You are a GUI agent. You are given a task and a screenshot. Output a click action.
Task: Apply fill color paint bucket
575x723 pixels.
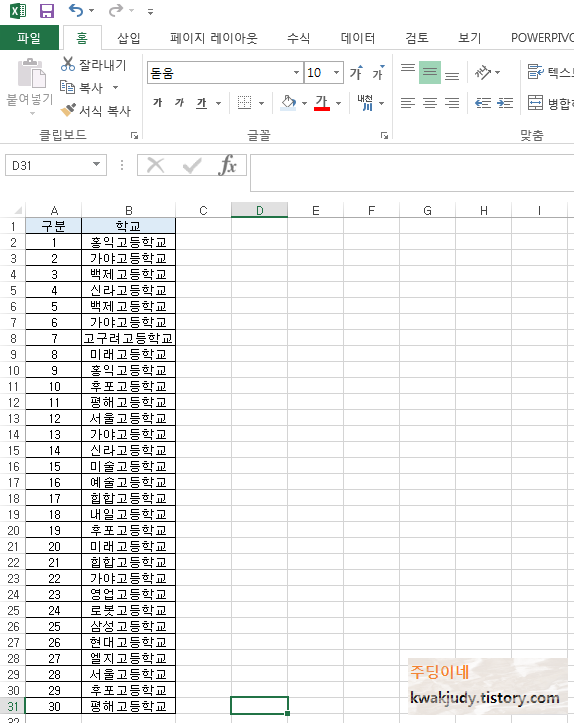[289, 102]
